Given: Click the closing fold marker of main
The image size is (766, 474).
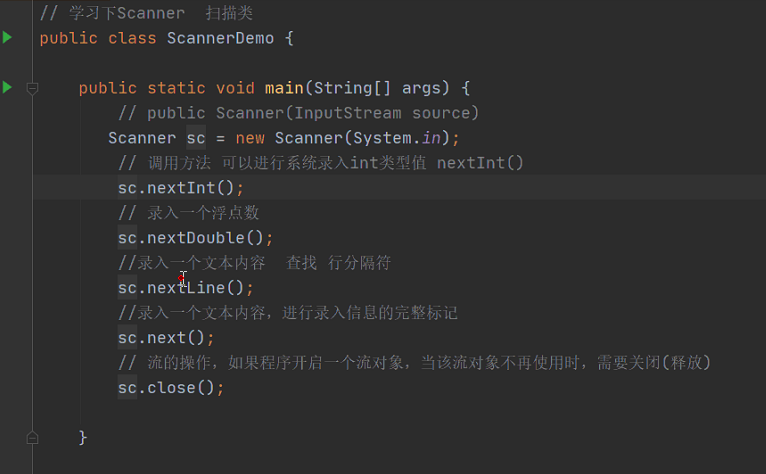Looking at the screenshot, I should [32, 437].
